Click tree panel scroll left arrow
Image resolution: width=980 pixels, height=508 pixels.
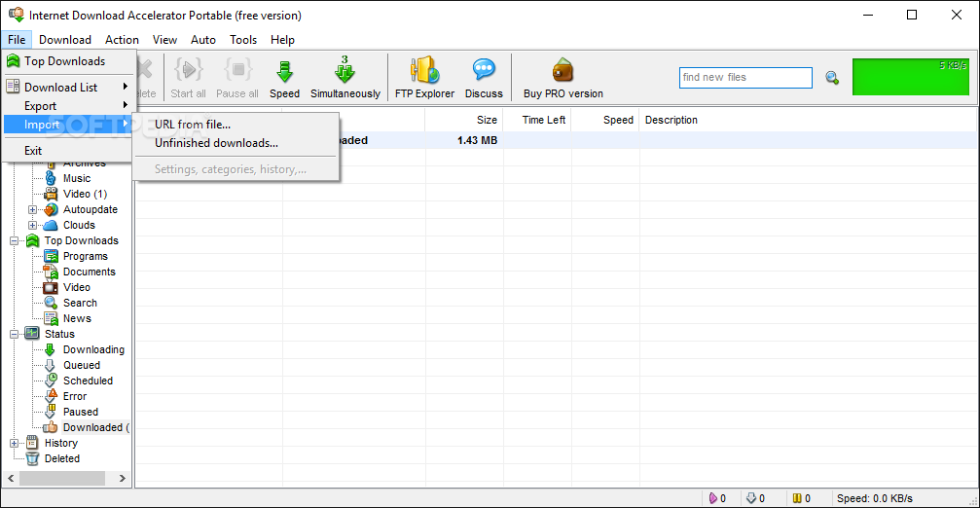click(11, 479)
